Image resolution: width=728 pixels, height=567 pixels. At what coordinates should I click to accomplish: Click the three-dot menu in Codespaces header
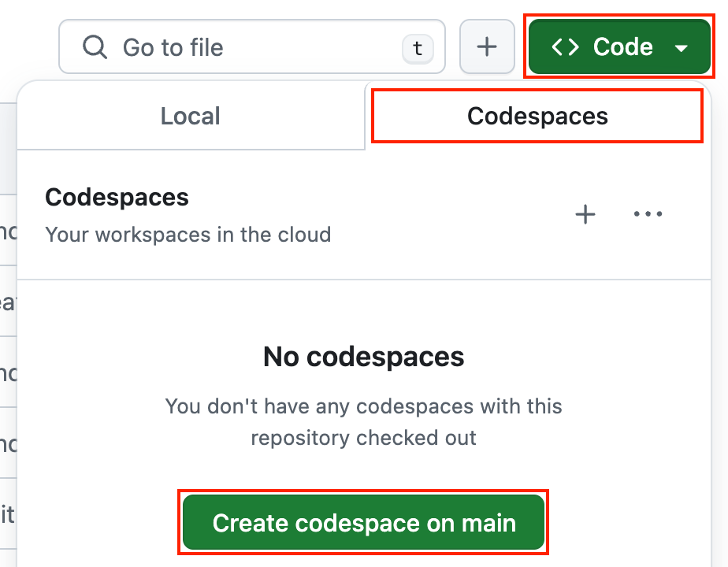coord(648,214)
